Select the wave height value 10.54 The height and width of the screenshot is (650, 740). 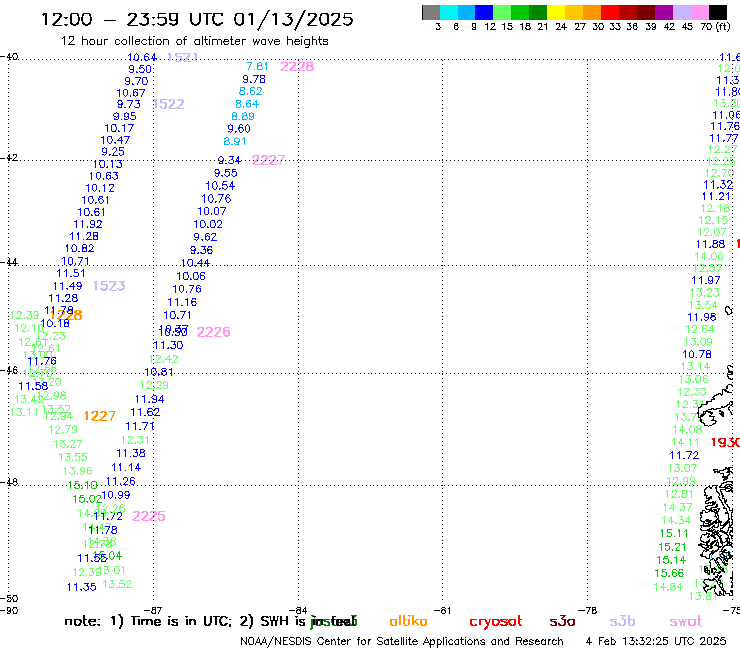(x=220, y=186)
